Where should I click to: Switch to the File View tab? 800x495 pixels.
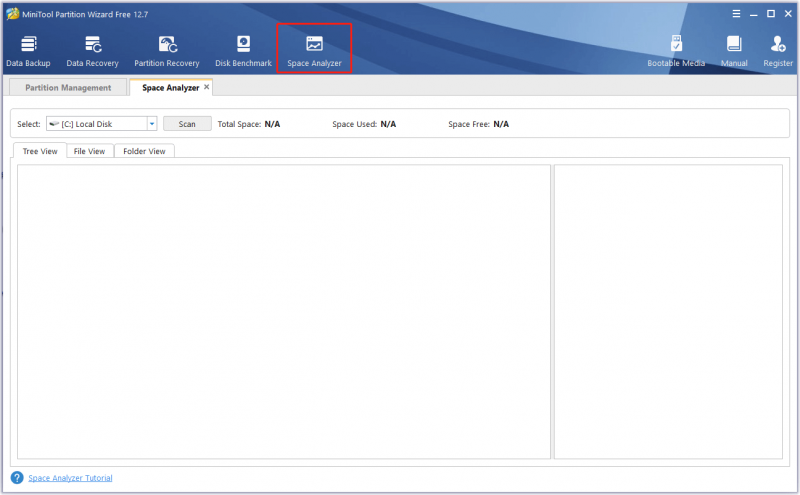pyautogui.click(x=89, y=151)
